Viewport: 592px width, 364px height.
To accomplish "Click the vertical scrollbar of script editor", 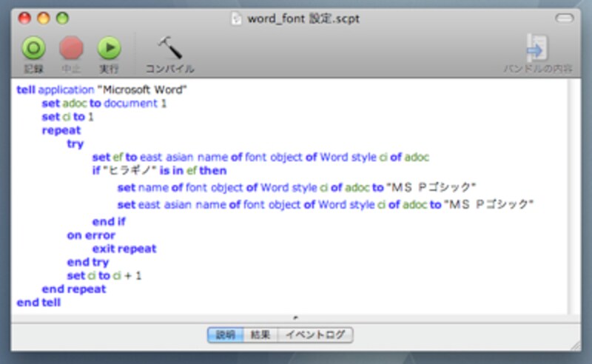I will click(574, 196).
